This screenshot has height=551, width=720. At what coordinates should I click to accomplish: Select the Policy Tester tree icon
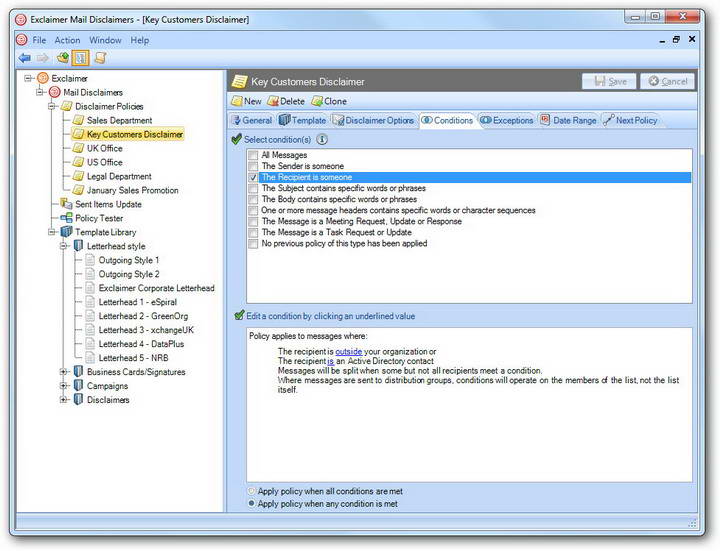(x=66, y=218)
